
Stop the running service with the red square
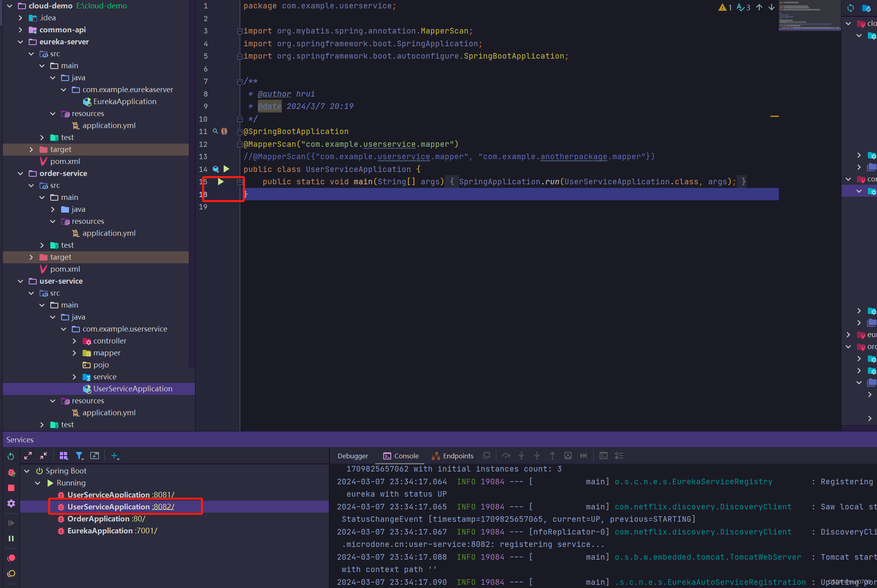tap(11, 488)
